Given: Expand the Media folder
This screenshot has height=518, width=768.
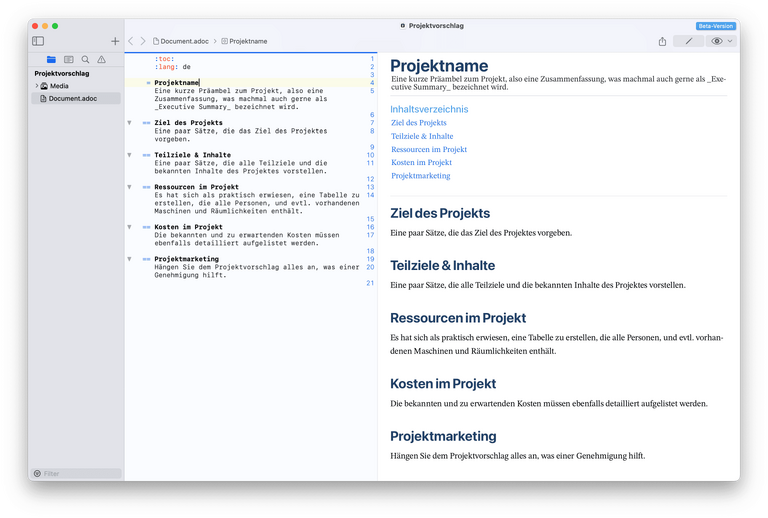Looking at the screenshot, I should [36, 86].
